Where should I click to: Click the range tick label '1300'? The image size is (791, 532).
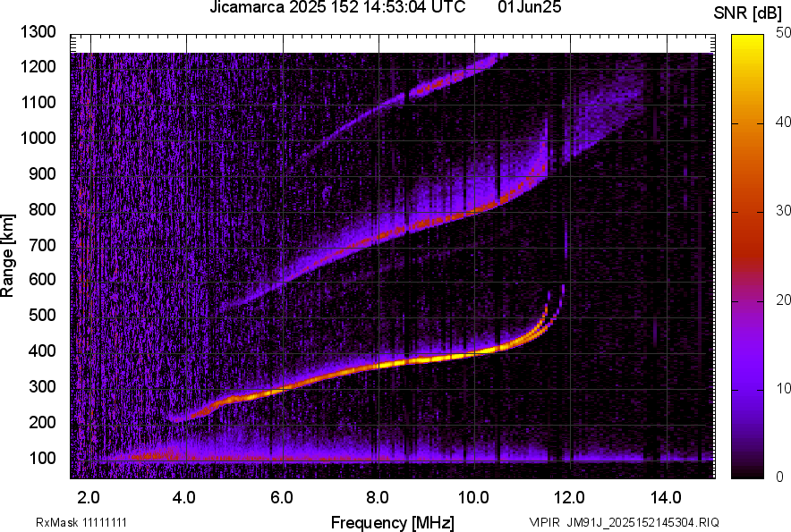pyautogui.click(x=38, y=32)
